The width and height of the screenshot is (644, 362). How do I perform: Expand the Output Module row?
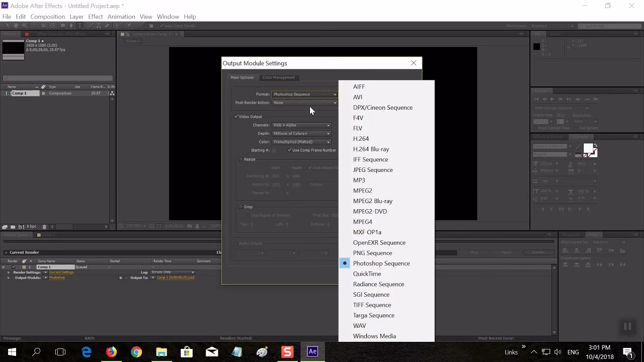8,278
